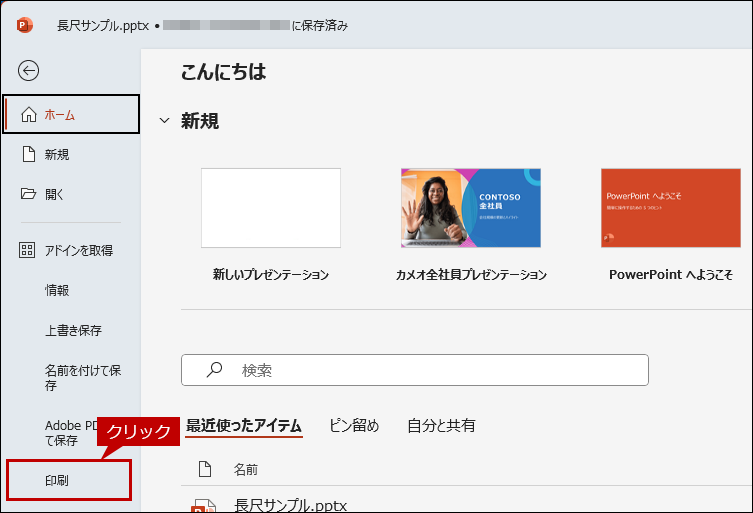Click the file icon in list header

click(x=205, y=469)
